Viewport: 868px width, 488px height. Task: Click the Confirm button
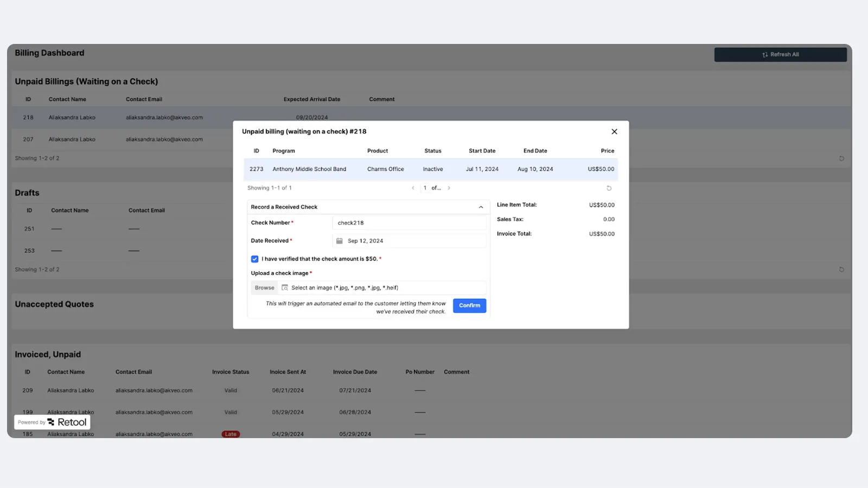[x=469, y=305]
